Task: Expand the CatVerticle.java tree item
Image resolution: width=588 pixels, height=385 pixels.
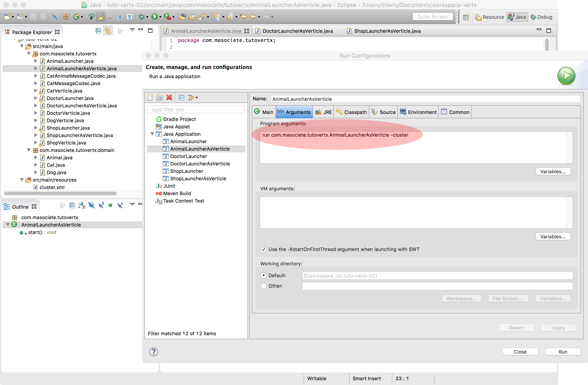Action: (36, 91)
